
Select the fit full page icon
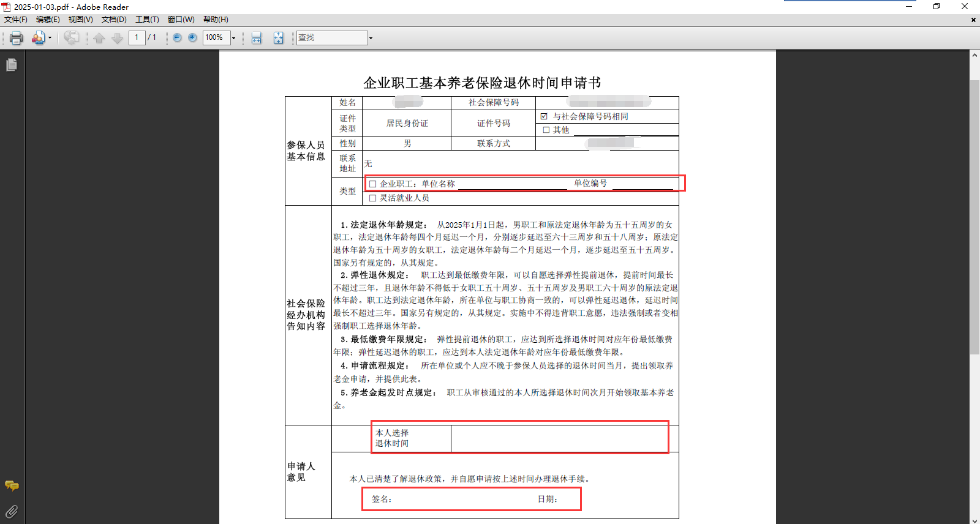(x=279, y=38)
